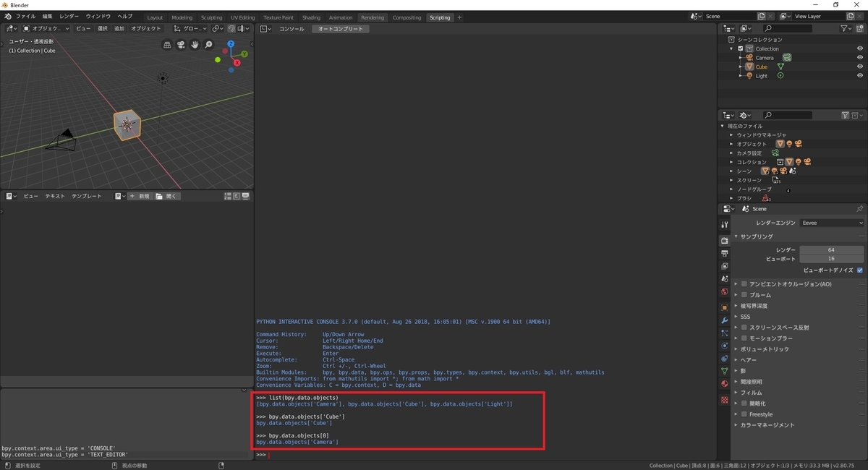868x470 pixels.
Task: Open the レンダーエンジン Eevee dropdown
Action: pyautogui.click(x=832, y=223)
